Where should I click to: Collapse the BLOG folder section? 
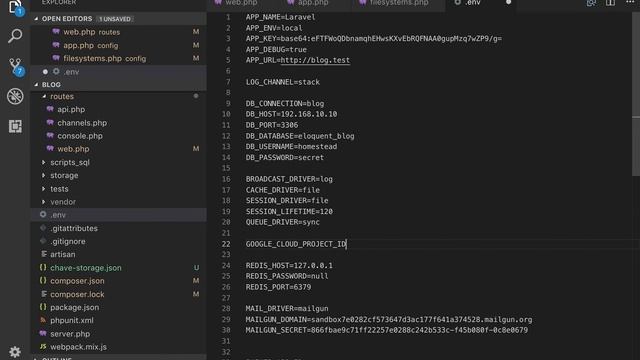pos(36,84)
